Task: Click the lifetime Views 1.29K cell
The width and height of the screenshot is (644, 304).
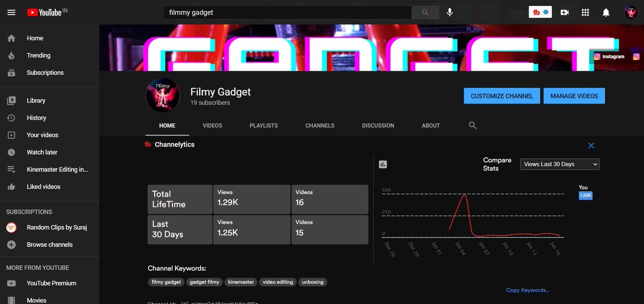Action: 252,199
